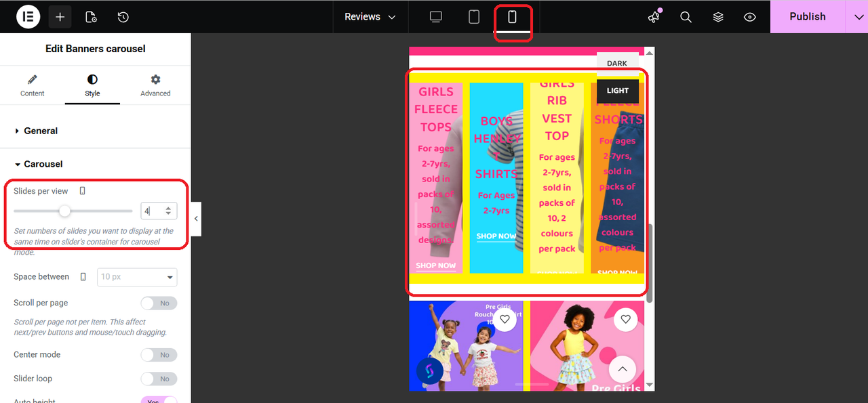Decrease Slides per view with down arrow
Viewport: 868px width, 403px height.
click(x=168, y=214)
